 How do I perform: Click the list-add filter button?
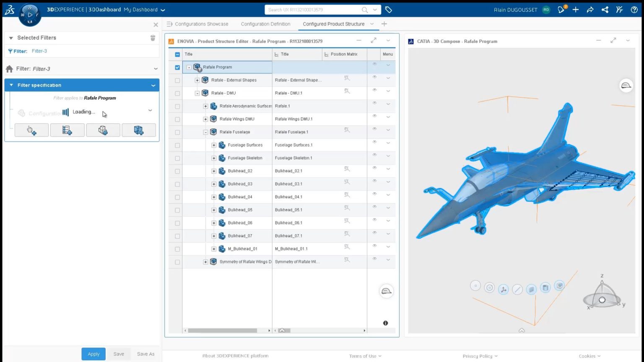pos(67,130)
